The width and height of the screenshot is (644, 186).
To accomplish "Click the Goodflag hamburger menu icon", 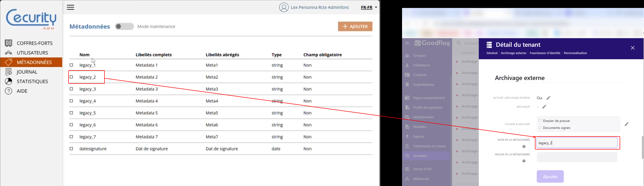I will 407,43.
